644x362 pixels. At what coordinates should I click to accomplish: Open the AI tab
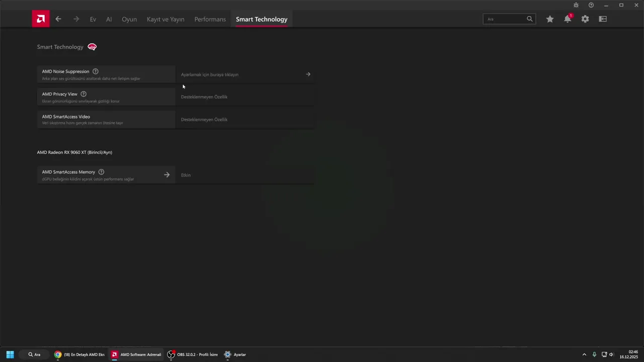[109, 19]
